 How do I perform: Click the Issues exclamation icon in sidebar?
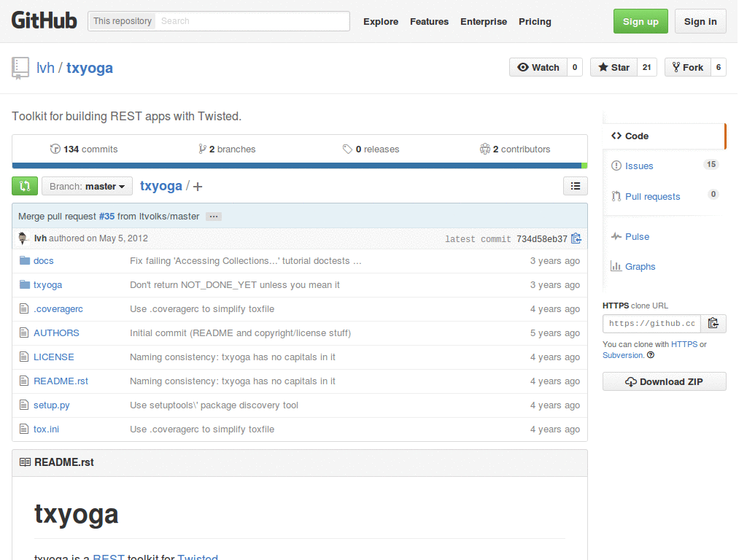(x=616, y=166)
